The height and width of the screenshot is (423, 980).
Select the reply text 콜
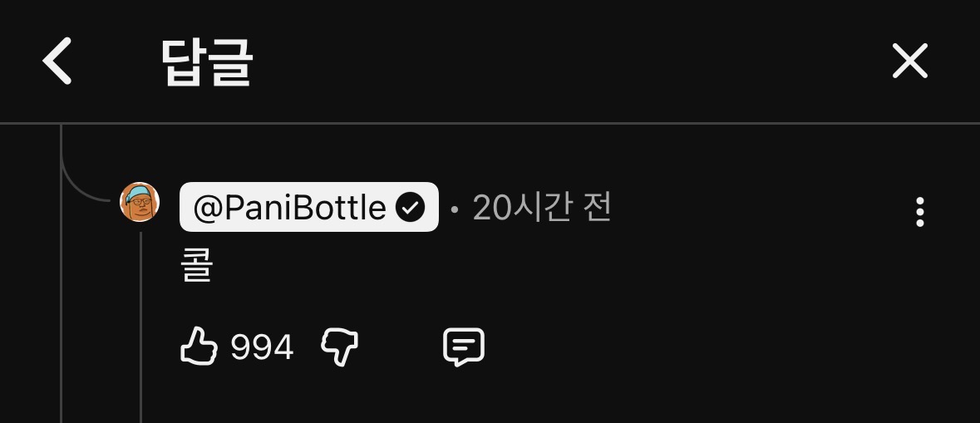(197, 266)
